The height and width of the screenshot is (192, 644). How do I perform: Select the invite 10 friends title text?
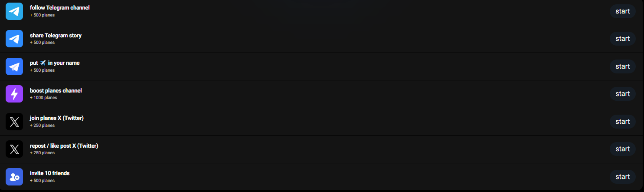pyautogui.click(x=50, y=173)
